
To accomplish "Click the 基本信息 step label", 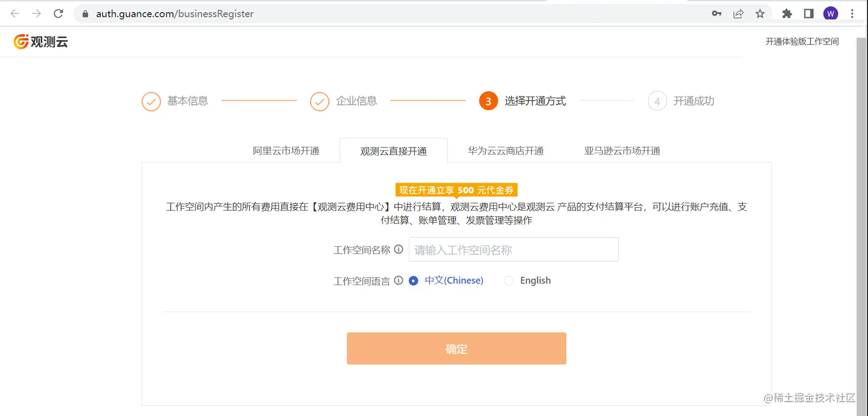I will pos(188,101).
